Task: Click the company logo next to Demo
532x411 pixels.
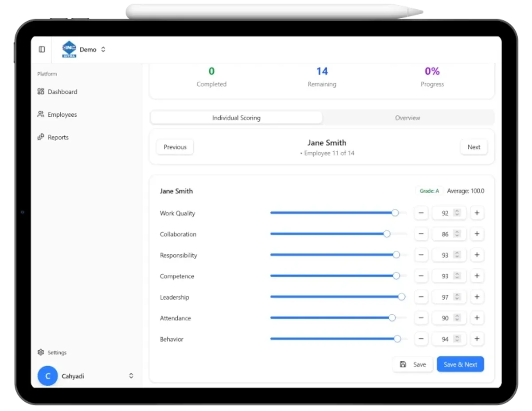Action: click(x=69, y=49)
